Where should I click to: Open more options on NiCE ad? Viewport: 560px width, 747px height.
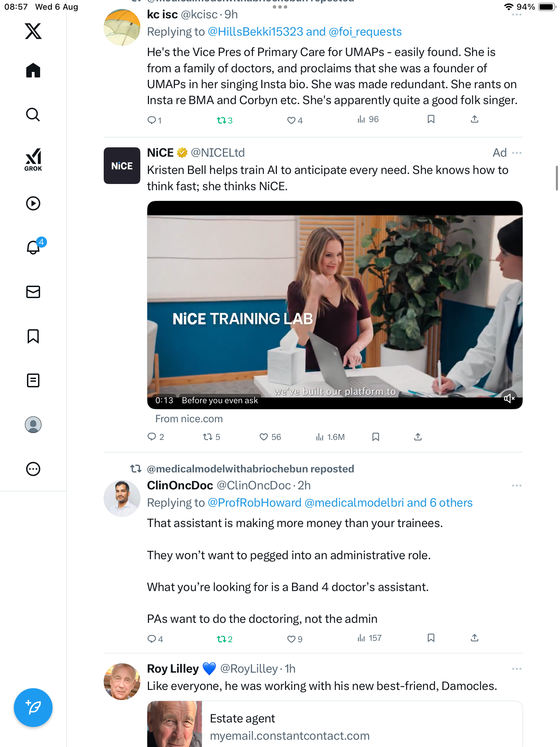click(x=517, y=153)
